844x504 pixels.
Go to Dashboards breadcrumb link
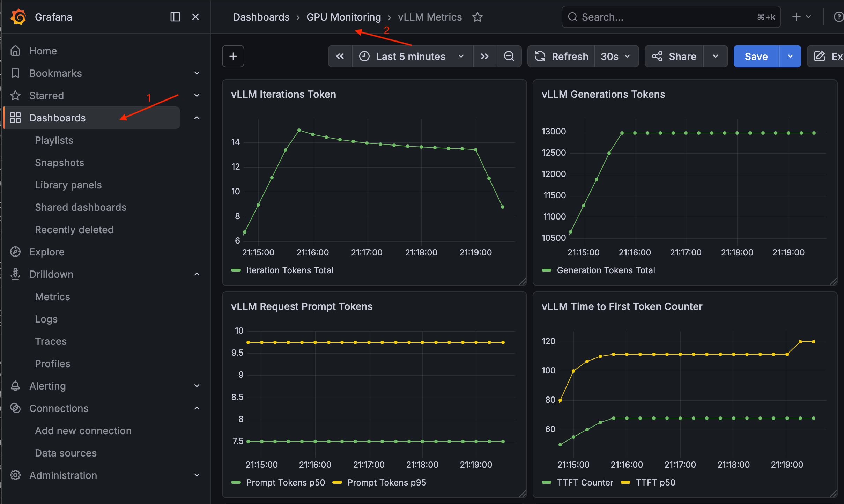coord(261,17)
